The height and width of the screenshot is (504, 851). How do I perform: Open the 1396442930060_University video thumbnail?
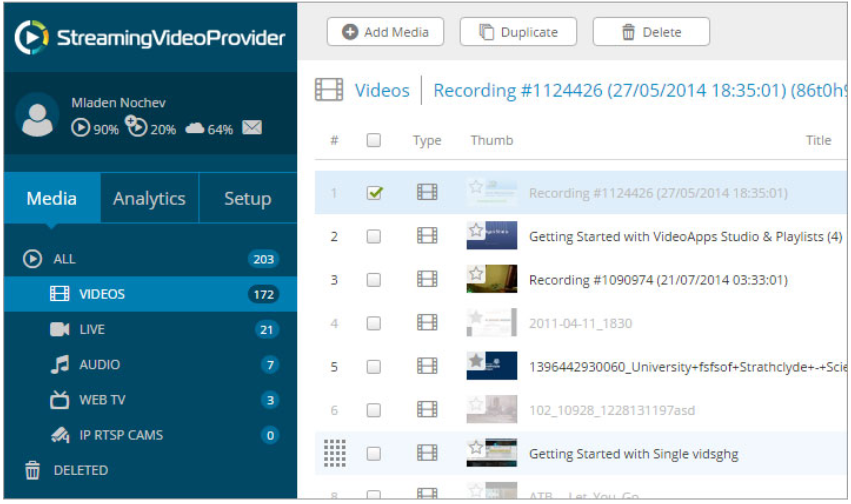pos(492,366)
